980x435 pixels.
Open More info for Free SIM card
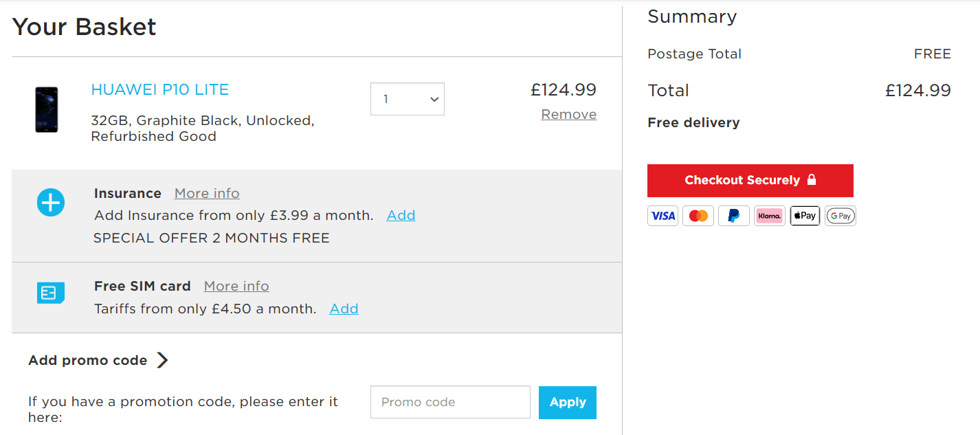tap(236, 286)
